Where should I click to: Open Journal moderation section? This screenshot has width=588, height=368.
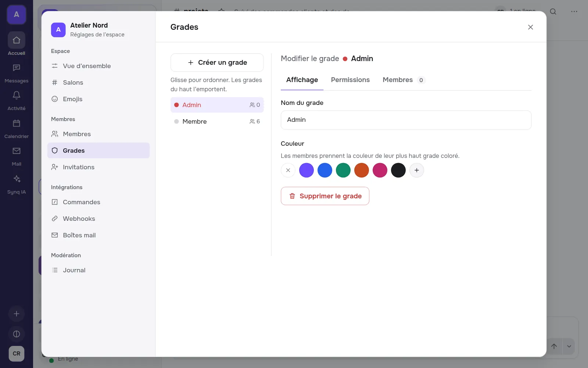point(98,270)
